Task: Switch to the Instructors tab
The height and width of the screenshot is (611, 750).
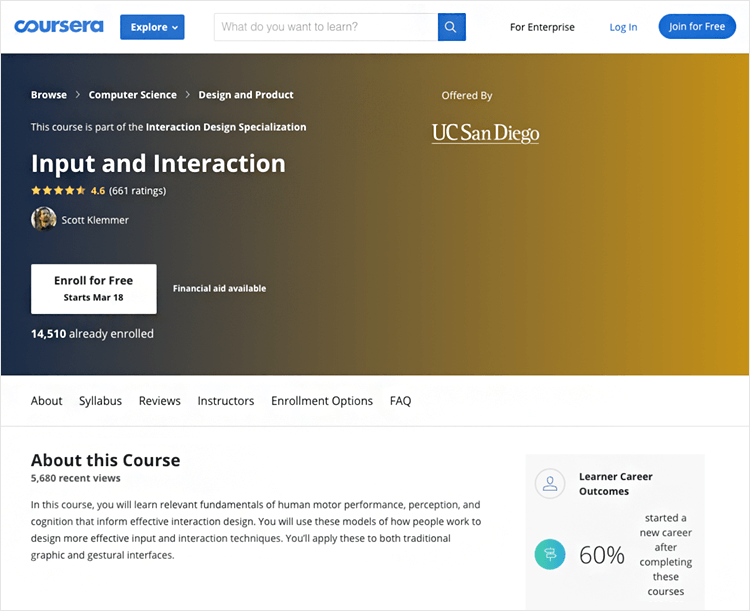Action: point(226,400)
